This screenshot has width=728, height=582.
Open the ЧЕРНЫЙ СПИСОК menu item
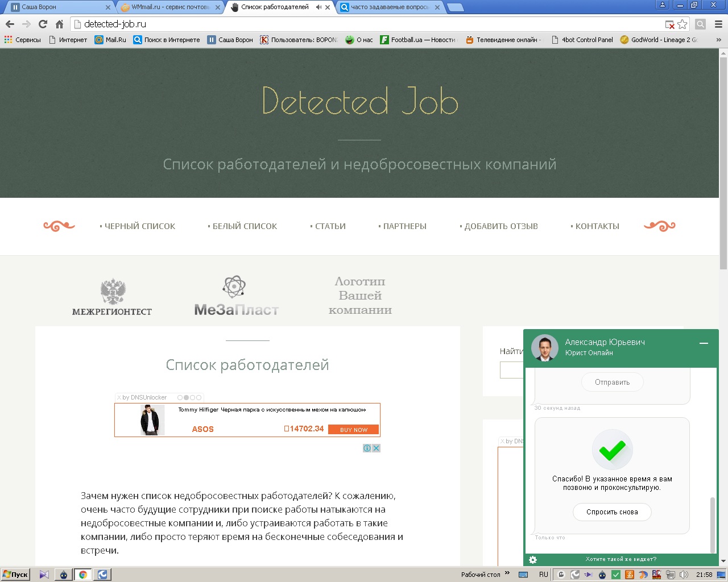click(x=138, y=226)
